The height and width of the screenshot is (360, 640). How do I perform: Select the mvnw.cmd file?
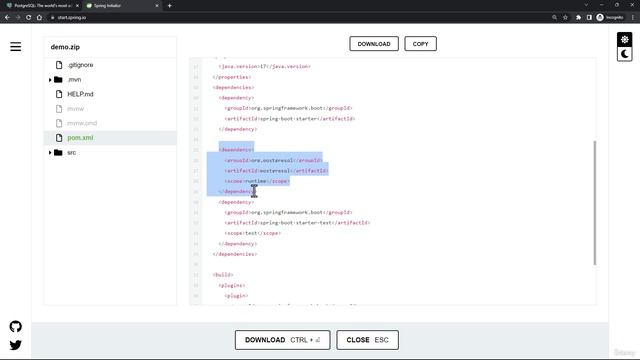(82, 123)
